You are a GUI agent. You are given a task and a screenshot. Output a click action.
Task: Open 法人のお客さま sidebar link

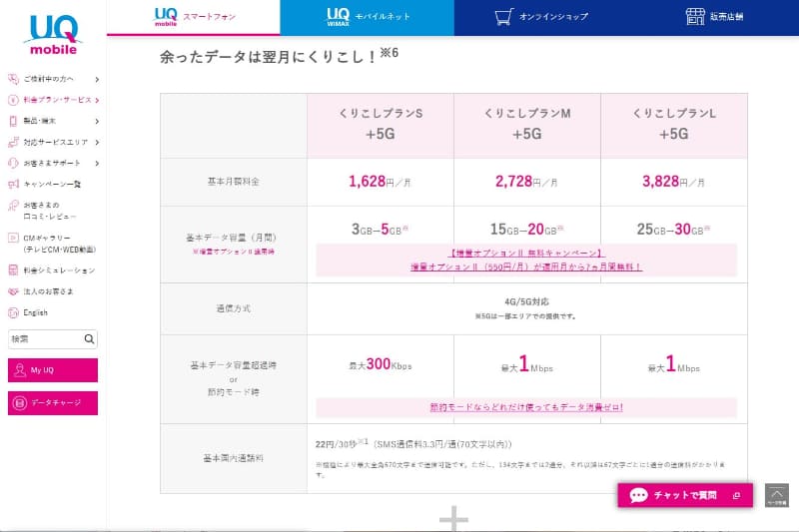42,291
